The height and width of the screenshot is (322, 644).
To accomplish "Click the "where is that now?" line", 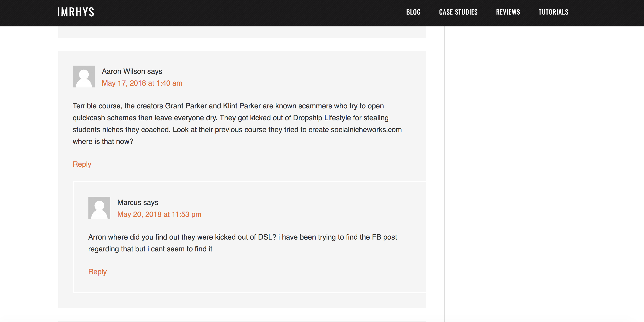I will point(103,142).
